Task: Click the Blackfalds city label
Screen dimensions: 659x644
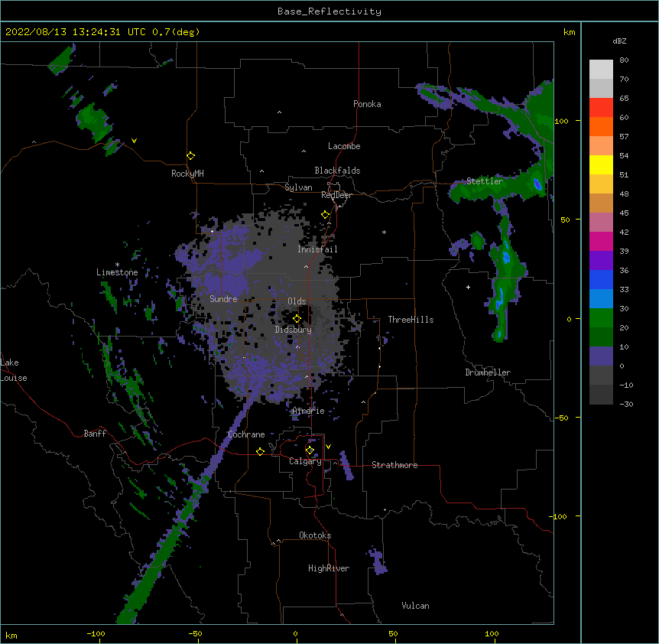Action: (337, 171)
